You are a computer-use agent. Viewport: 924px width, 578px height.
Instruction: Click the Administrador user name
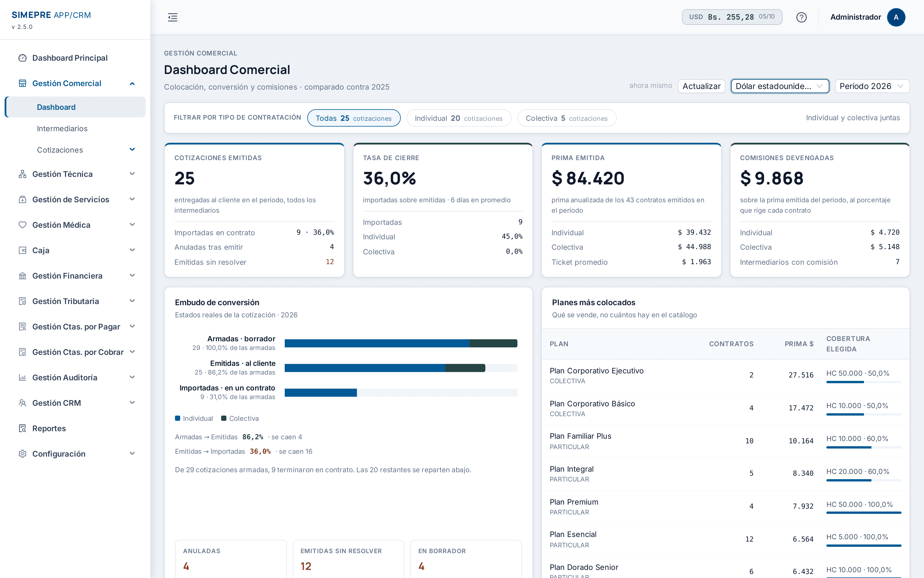coord(855,17)
